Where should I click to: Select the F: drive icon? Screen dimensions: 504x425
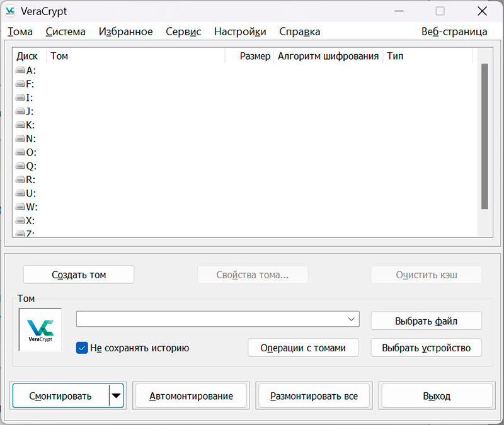coord(20,84)
